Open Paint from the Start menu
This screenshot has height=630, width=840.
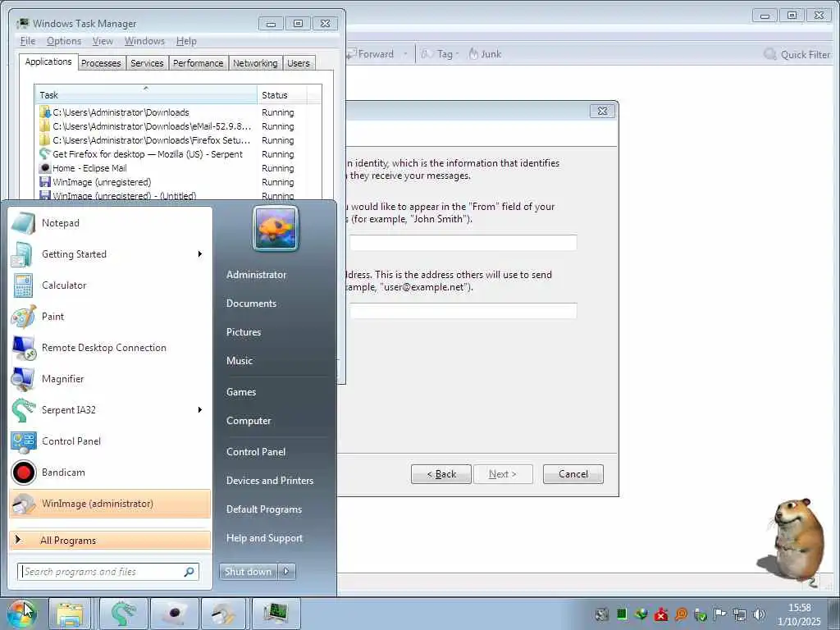point(110,316)
